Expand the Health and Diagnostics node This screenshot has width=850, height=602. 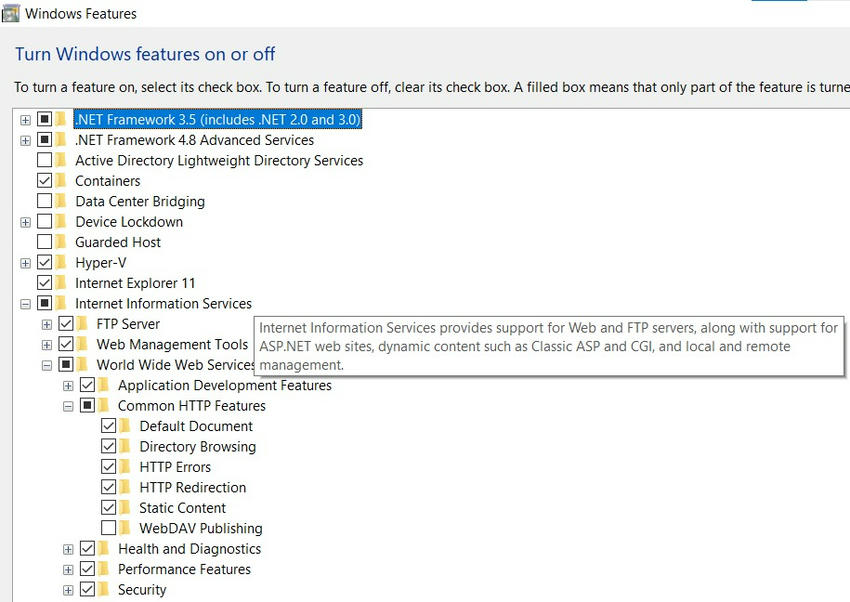tap(68, 549)
